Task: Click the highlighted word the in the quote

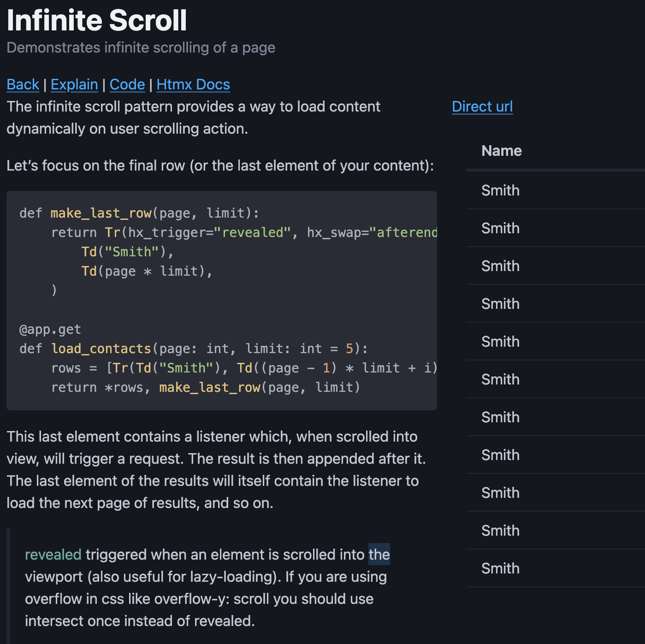Action: point(379,555)
